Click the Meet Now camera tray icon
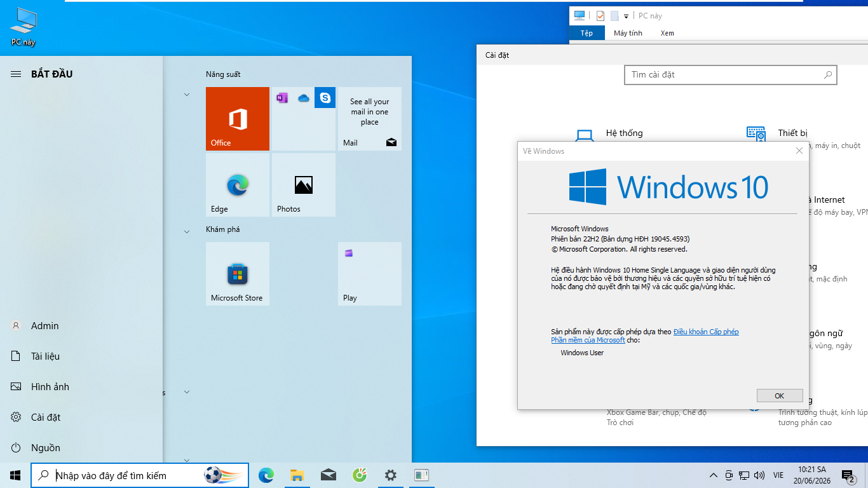 729,475
